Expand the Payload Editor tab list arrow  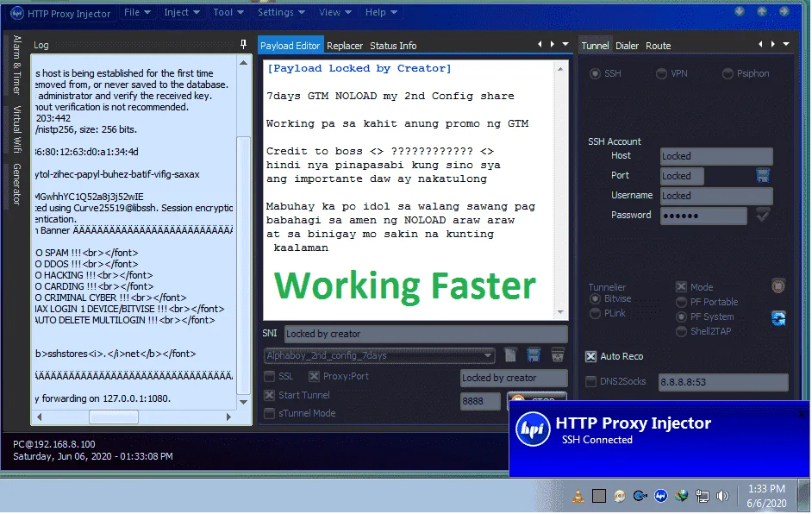[x=565, y=45]
